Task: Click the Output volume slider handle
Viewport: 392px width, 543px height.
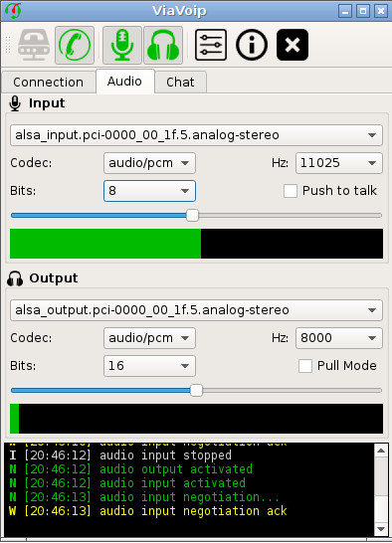Action: tap(197, 391)
